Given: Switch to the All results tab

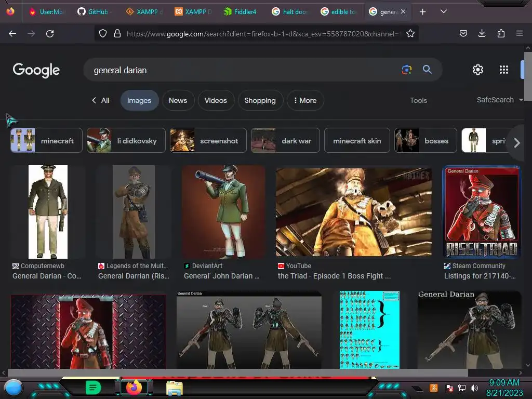Looking at the screenshot, I should 101,100.
